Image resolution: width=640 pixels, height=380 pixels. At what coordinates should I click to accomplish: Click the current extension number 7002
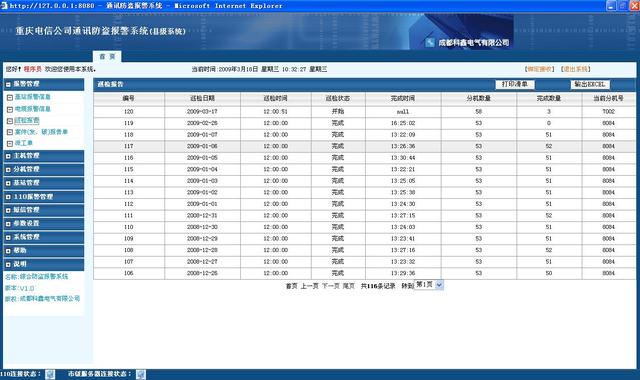coord(608,111)
